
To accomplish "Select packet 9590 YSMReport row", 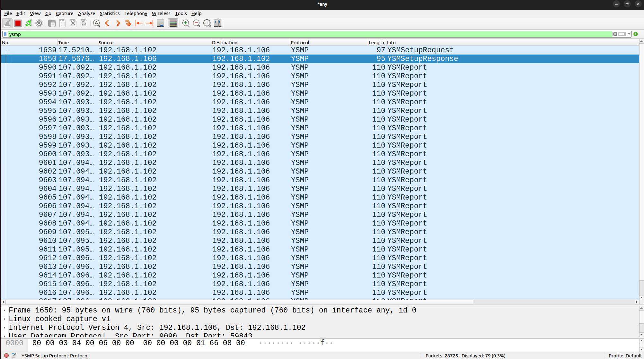I will pyautogui.click(x=320, y=67).
